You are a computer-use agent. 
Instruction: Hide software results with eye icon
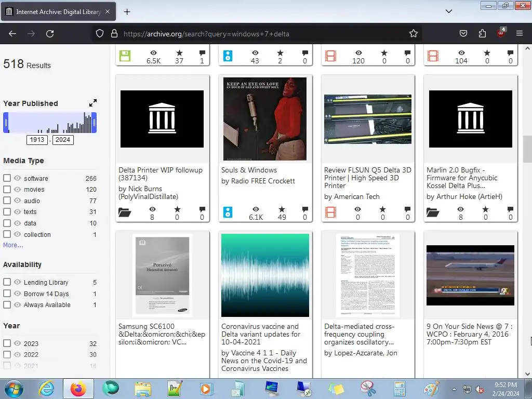pos(17,178)
